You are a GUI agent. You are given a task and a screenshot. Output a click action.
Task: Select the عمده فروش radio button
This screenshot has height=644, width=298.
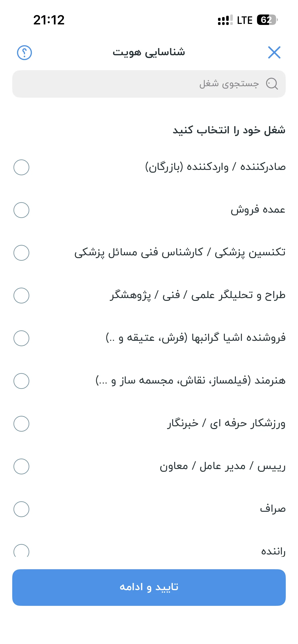21,210
